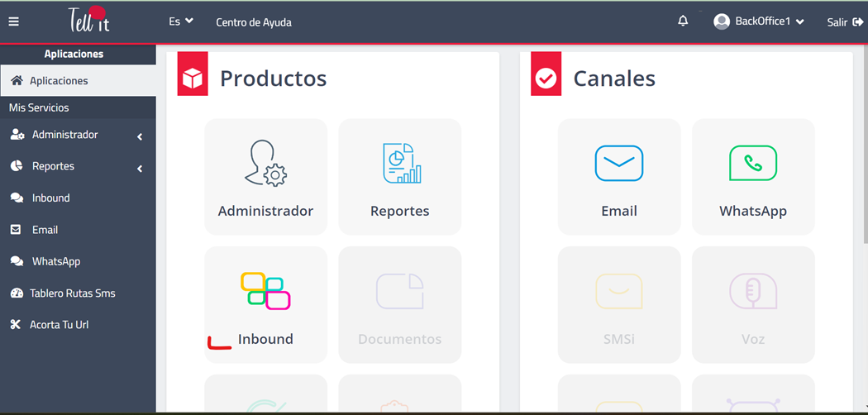
Task: Click the disabled Voz microphone tile icon
Action: click(753, 291)
